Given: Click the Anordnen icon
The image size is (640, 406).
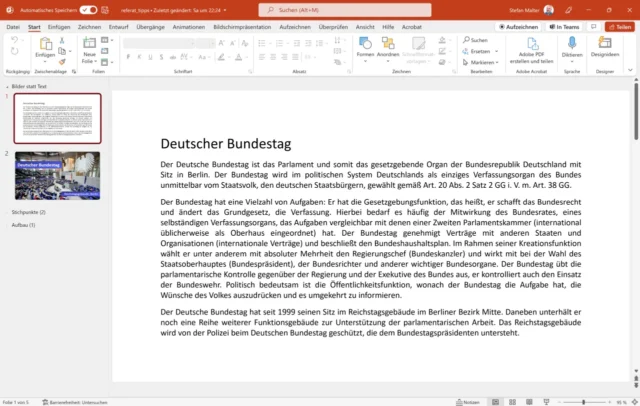Looking at the screenshot, I should [388, 45].
